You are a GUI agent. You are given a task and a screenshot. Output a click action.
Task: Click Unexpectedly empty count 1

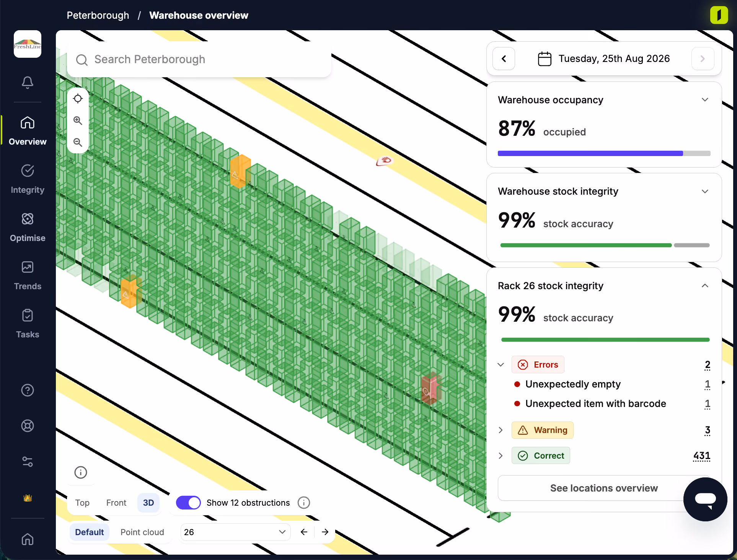tap(708, 384)
